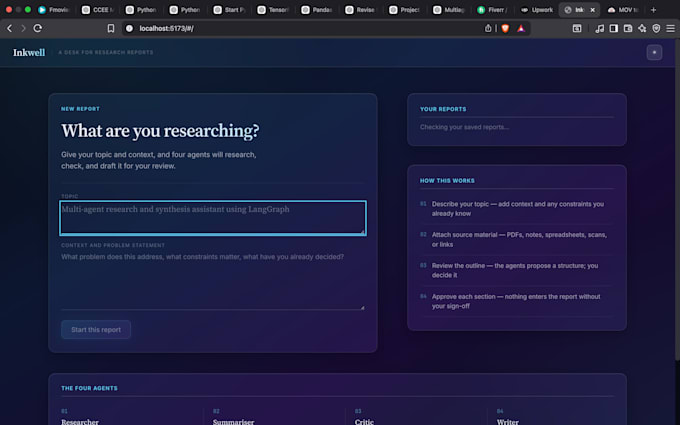This screenshot has width=680, height=425.
Task: Click the Inkwell logo
Action: click(29, 52)
